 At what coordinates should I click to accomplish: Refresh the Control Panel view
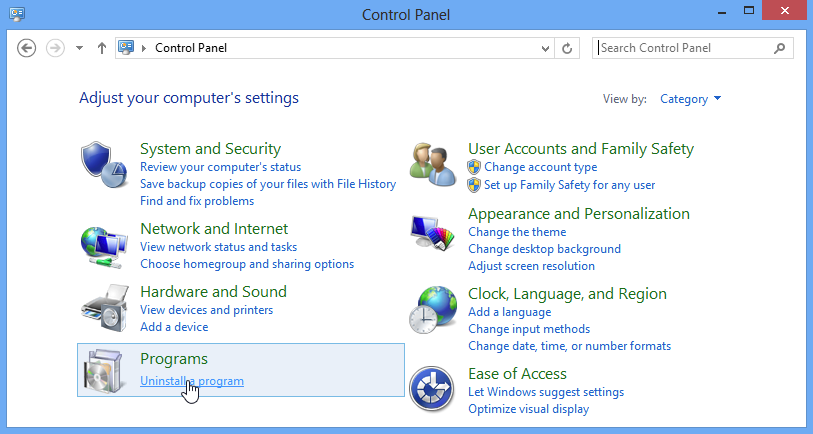567,48
